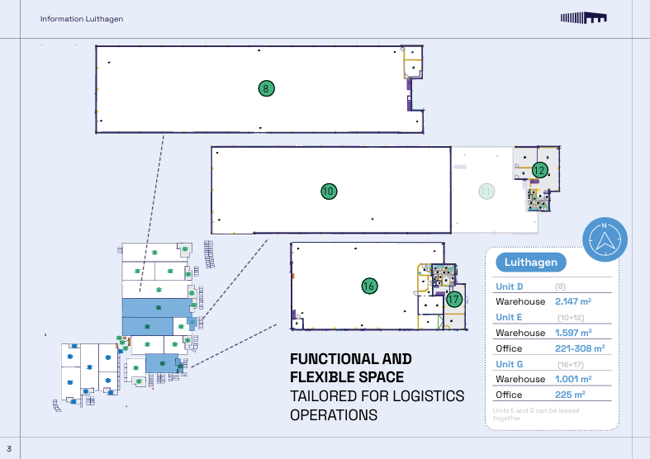Click the 'Units E and D can be leased together' note

tap(536, 414)
